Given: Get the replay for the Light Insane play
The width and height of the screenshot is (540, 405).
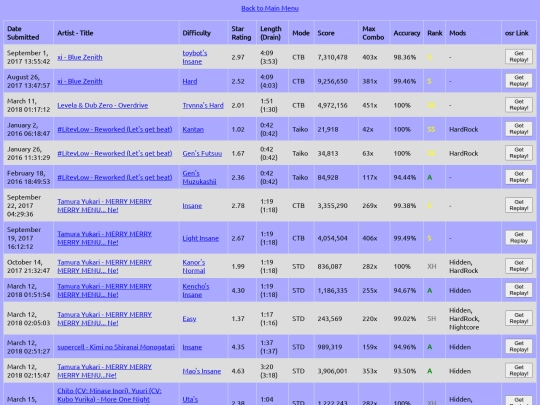Looking at the screenshot, I should click(x=519, y=238).
